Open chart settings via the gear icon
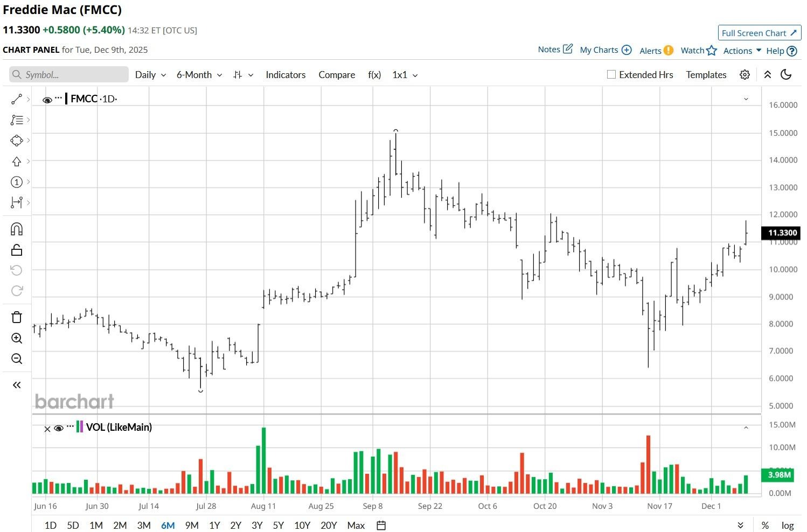This screenshot has width=807, height=532. tap(745, 74)
